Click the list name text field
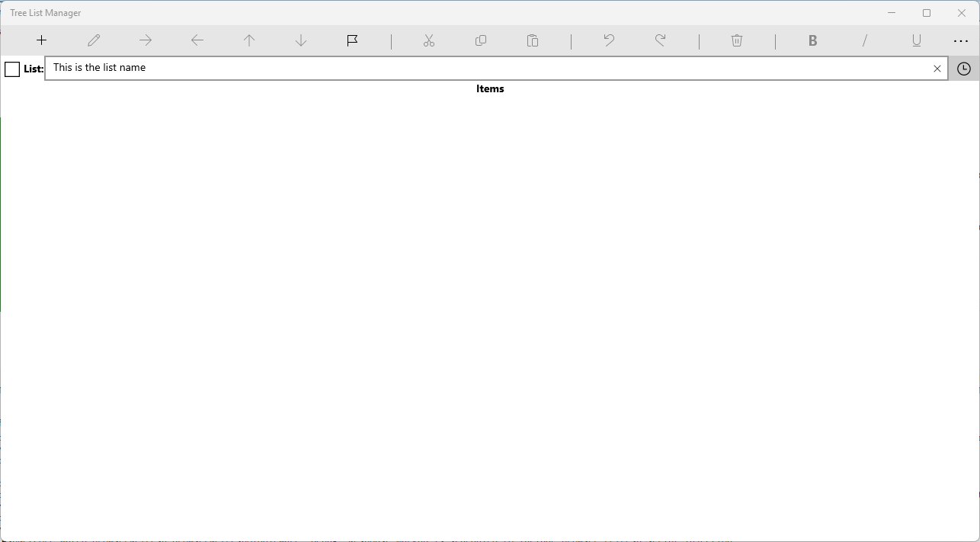This screenshot has width=980, height=542. click(488, 68)
